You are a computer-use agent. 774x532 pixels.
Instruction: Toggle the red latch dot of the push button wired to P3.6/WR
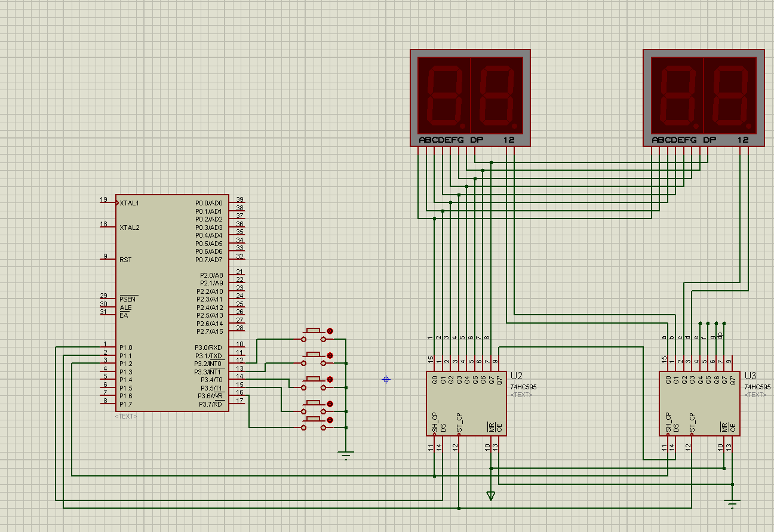(x=329, y=420)
